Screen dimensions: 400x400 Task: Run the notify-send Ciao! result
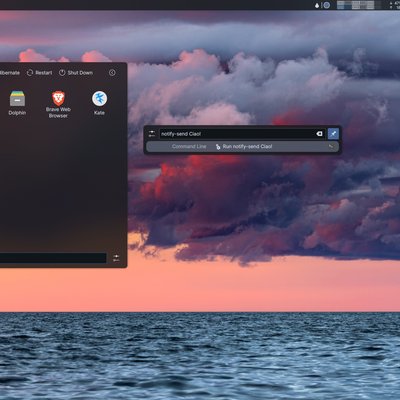pyautogui.click(x=243, y=146)
